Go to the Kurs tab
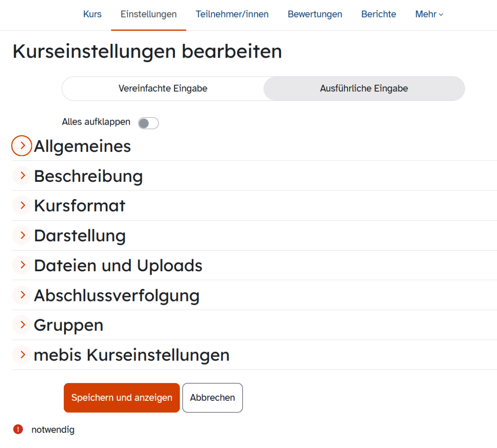 click(x=92, y=14)
